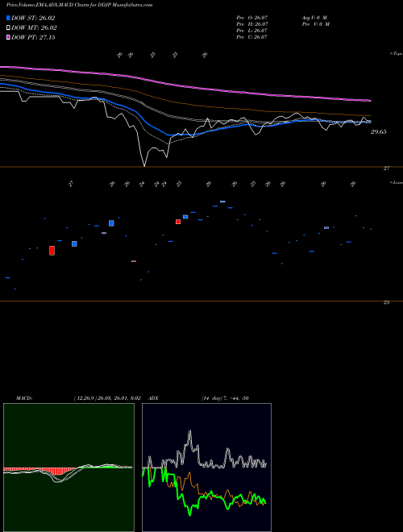The height and width of the screenshot is (532, 403).
Task: Click the 'Pre C: 26.07' value
Action: (251, 37)
